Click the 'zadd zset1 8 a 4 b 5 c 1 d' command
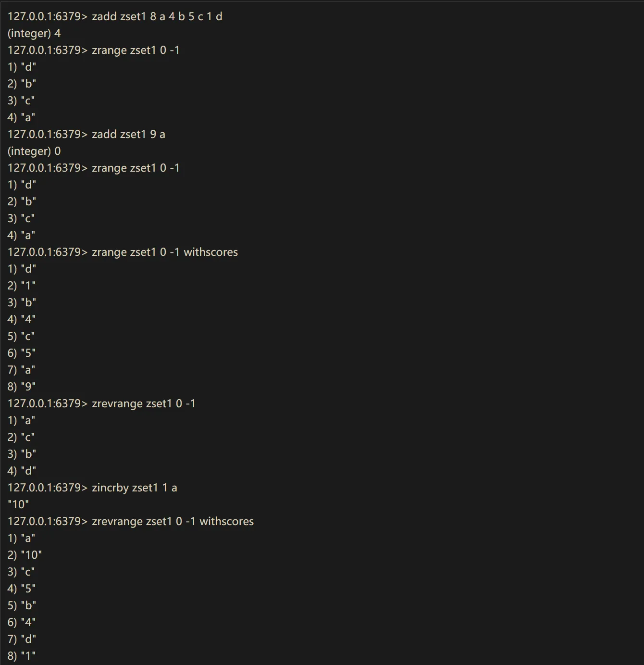Viewport: 644px width, 665px height. [157, 16]
